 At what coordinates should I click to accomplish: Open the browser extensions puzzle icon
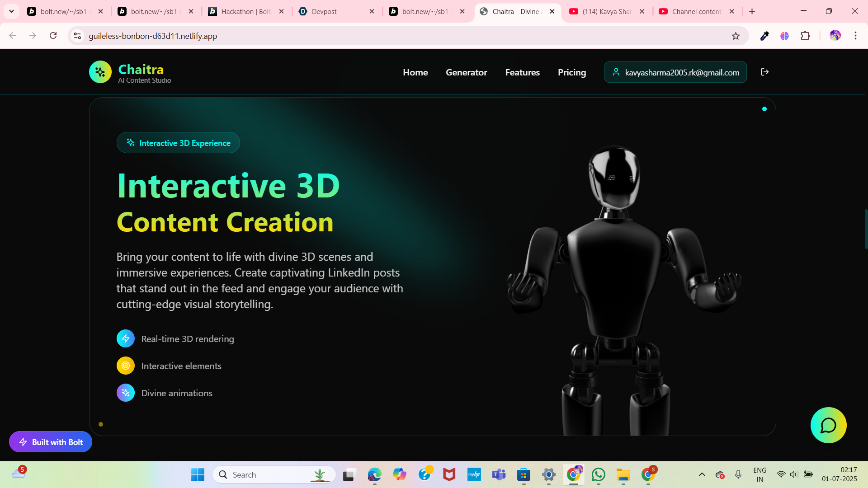pyautogui.click(x=805, y=36)
